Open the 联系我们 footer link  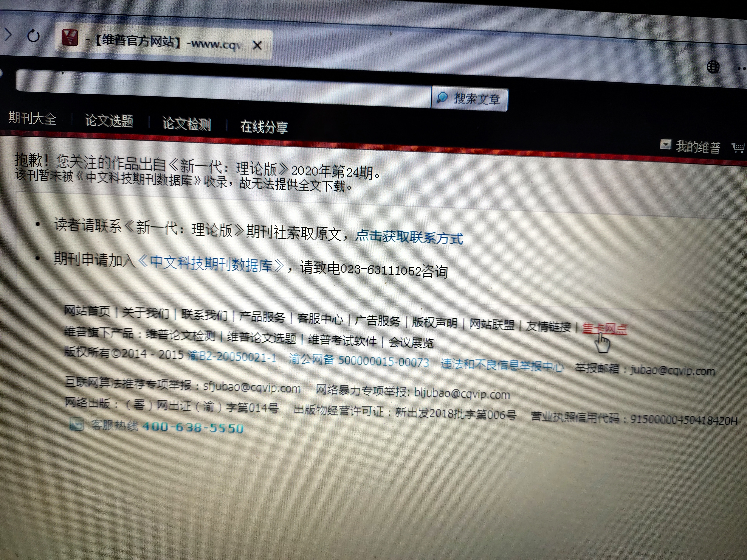coord(204,315)
